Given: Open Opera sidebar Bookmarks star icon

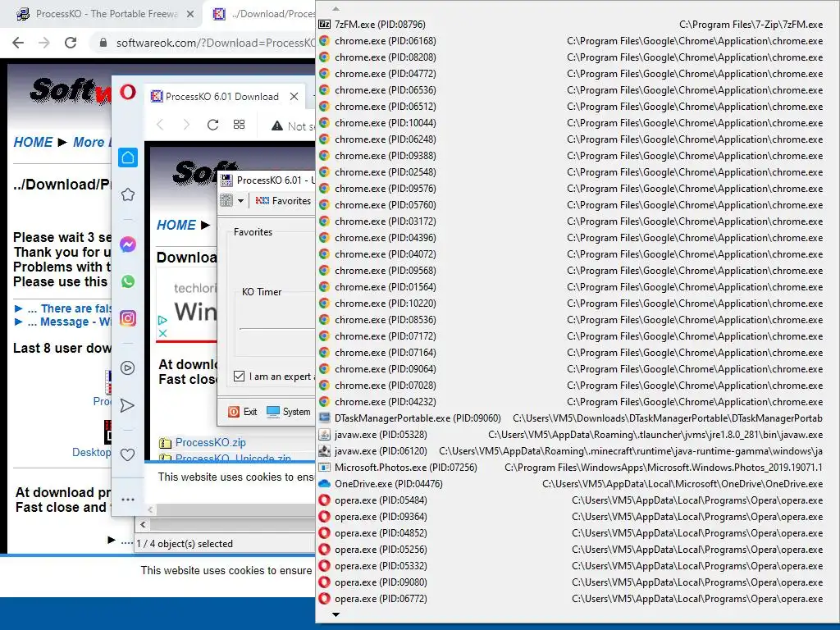Looking at the screenshot, I should [127, 194].
